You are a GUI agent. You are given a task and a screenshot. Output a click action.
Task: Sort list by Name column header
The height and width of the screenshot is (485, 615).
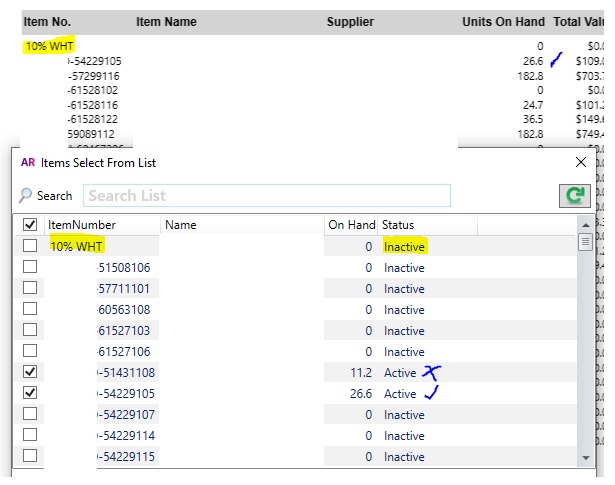(x=181, y=225)
